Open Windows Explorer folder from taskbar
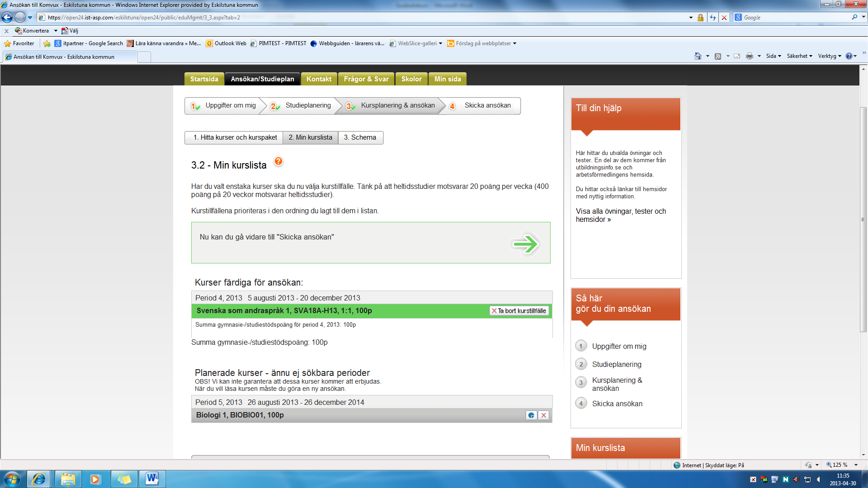This screenshot has height=488, width=868. pyautogui.click(x=68, y=479)
